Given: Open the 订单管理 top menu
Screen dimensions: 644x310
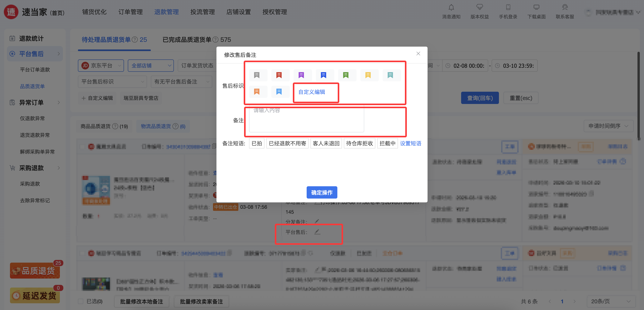Looking at the screenshot, I should click(130, 12).
